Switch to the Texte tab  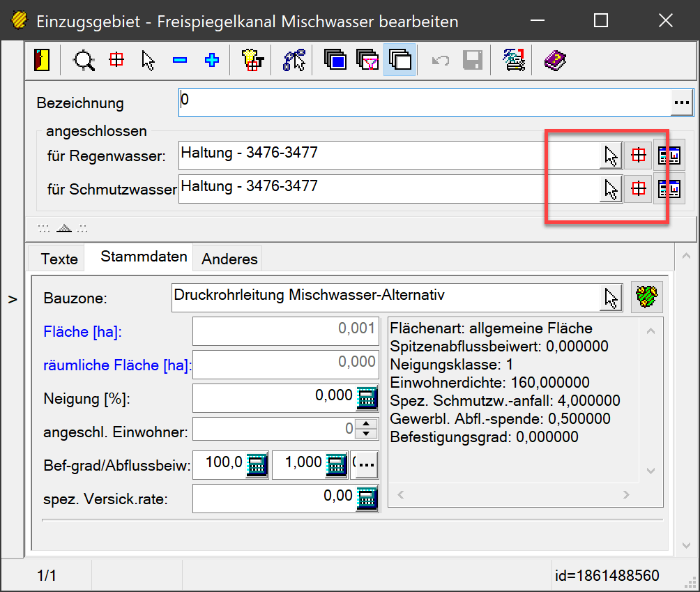point(59,259)
